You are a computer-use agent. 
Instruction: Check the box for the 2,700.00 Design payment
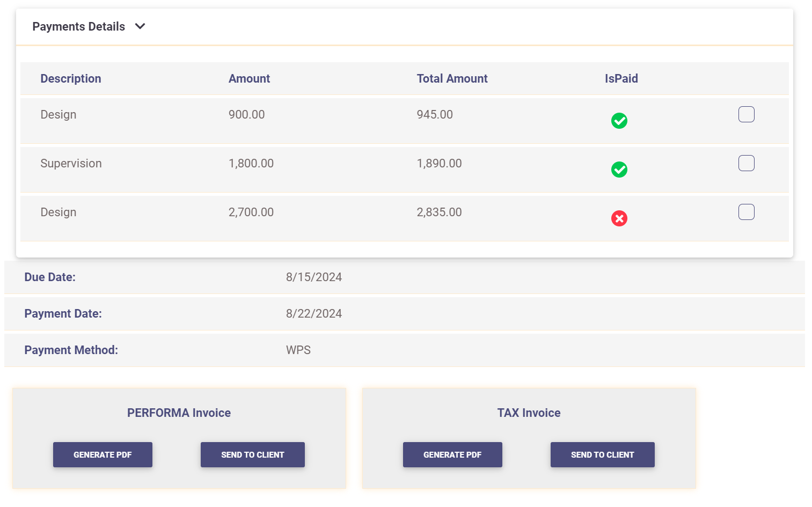(746, 212)
